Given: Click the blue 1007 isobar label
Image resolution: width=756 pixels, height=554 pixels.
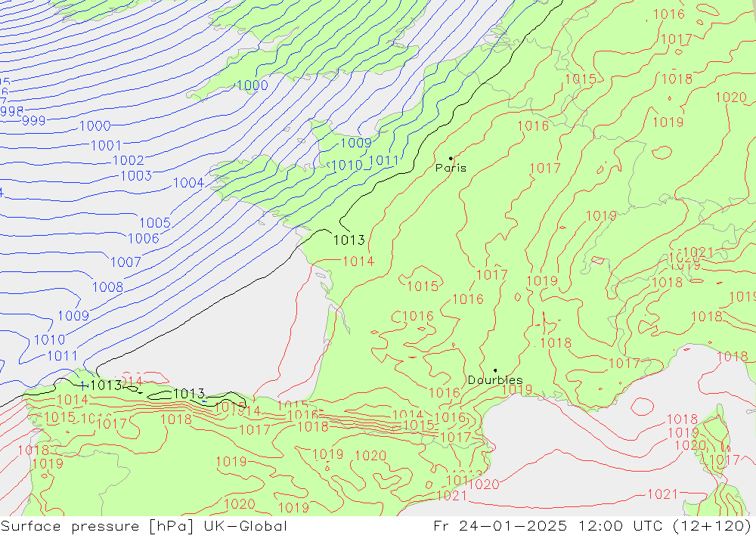Looking at the screenshot, I should pyautogui.click(x=125, y=262).
